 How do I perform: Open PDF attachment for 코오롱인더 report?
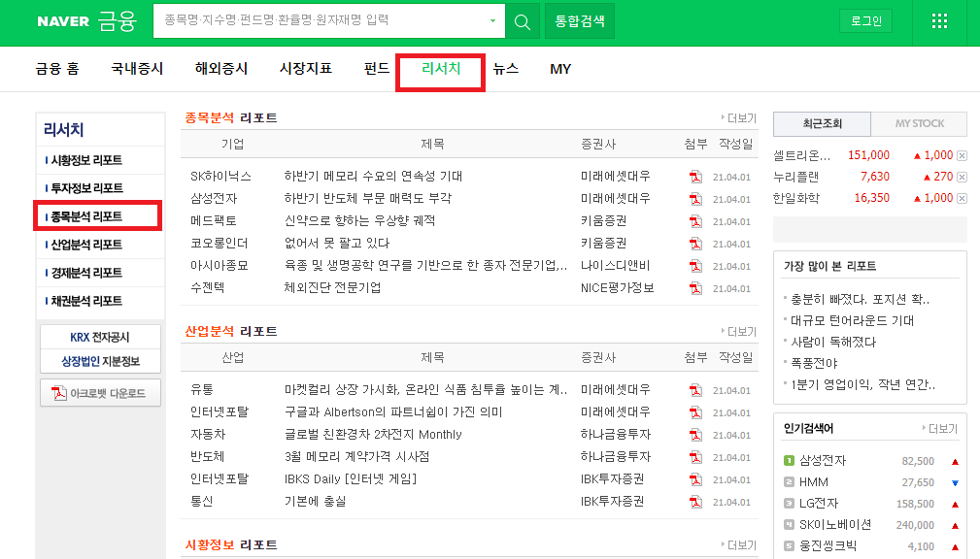tap(695, 244)
